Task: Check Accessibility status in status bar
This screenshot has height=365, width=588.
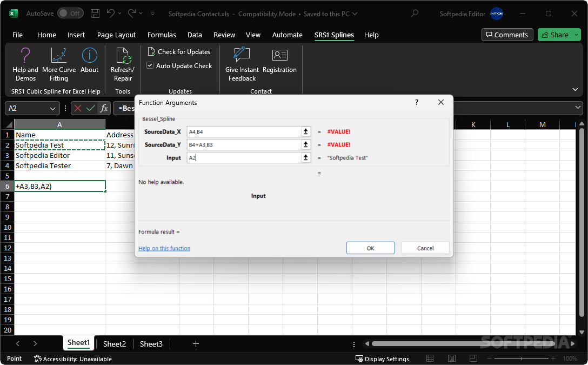Action: click(73, 359)
